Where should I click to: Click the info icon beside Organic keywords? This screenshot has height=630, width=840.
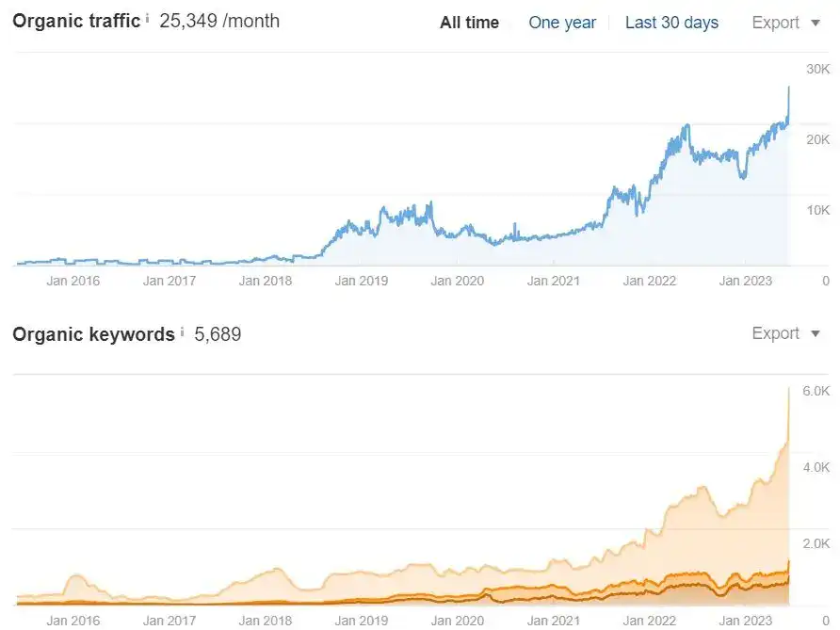tap(182, 331)
